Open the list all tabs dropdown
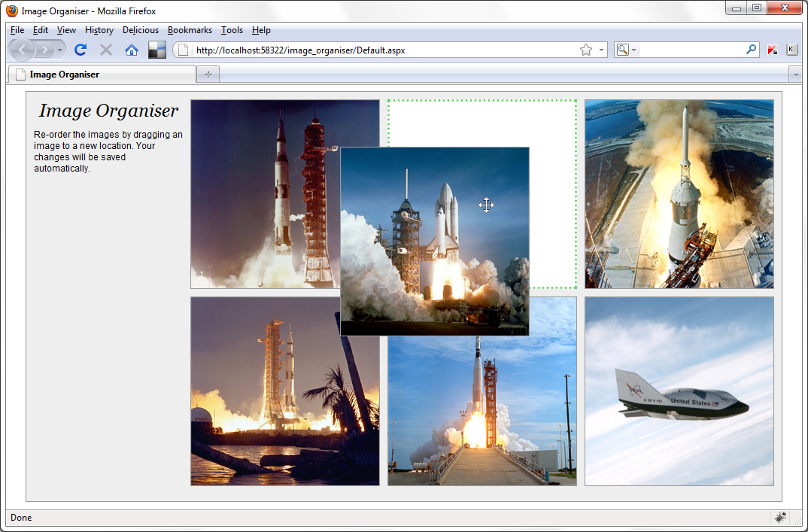This screenshot has width=808, height=532. (796, 74)
